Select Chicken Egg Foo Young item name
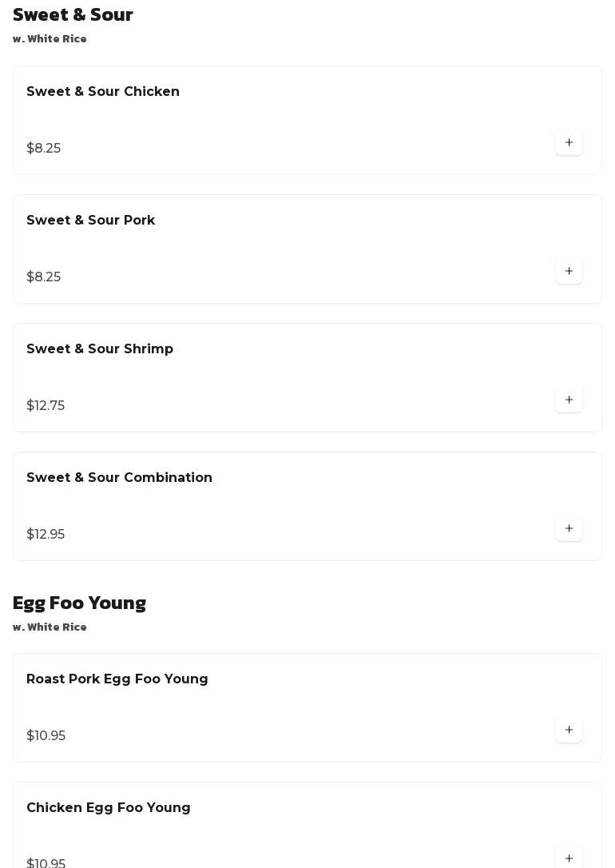Viewport: 615px width, 868px height. click(x=109, y=808)
